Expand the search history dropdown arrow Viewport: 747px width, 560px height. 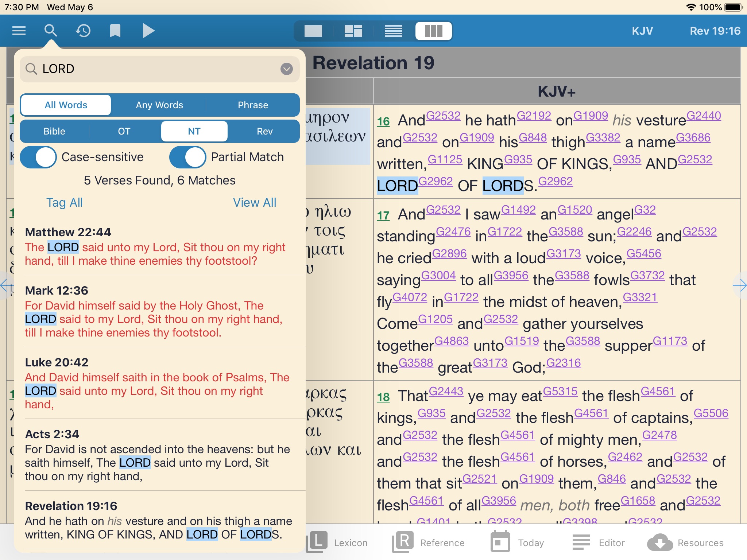tap(286, 69)
